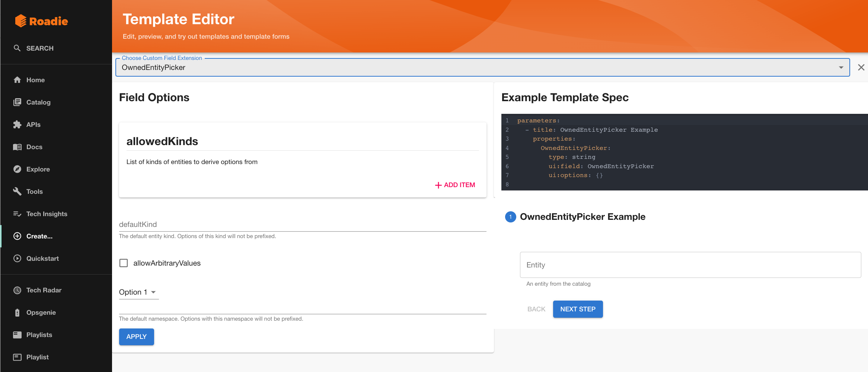Click the Explore compass icon

tap(17, 169)
